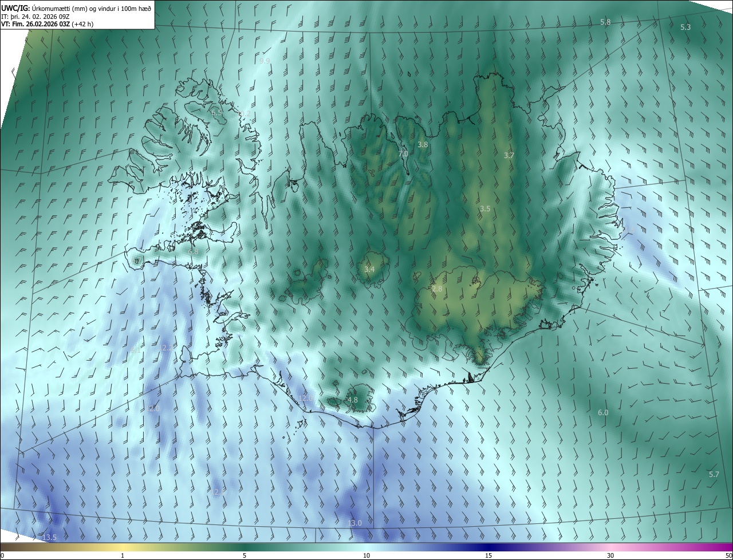Click the title "Úrkomumætti (mm) og vindur í 100m hæð"
The image size is (733, 560).
pos(92,7)
